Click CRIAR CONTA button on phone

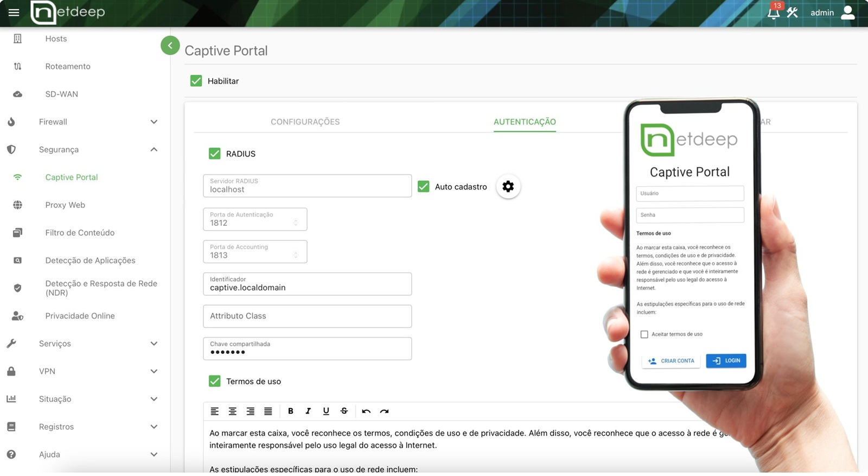tap(671, 361)
